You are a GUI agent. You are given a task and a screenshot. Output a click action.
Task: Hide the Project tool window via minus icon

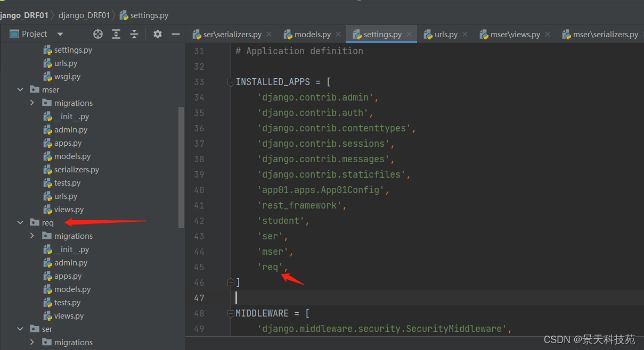[175, 34]
